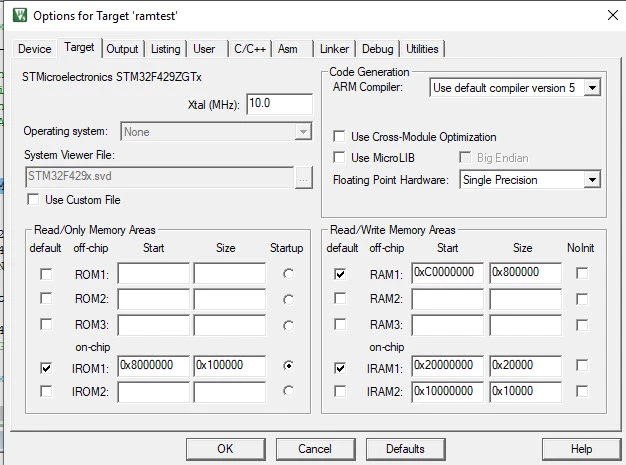Screen dimensions: 626x465
Task: Click IROM1 Start field 0x8000000
Action: click(x=154, y=365)
